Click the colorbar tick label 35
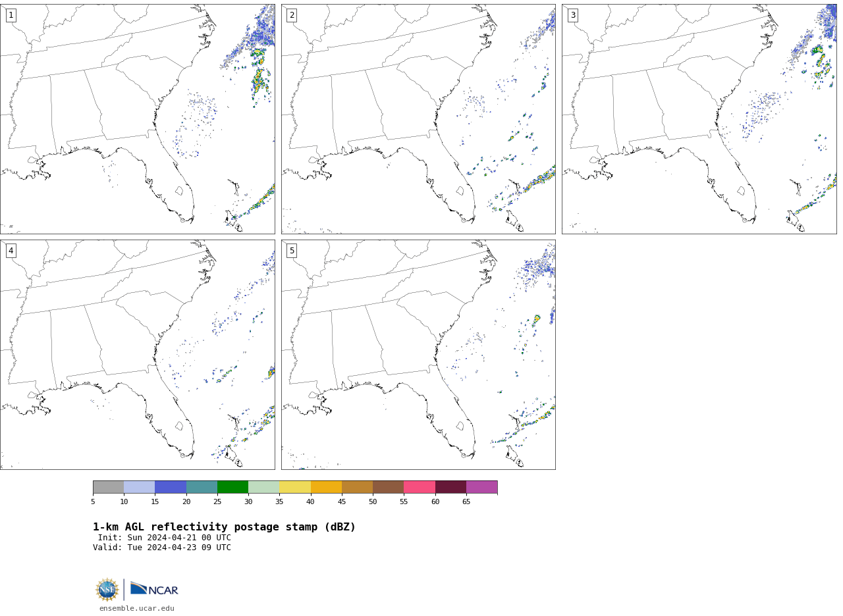Viewport: 843px width, 616px height. (279, 502)
